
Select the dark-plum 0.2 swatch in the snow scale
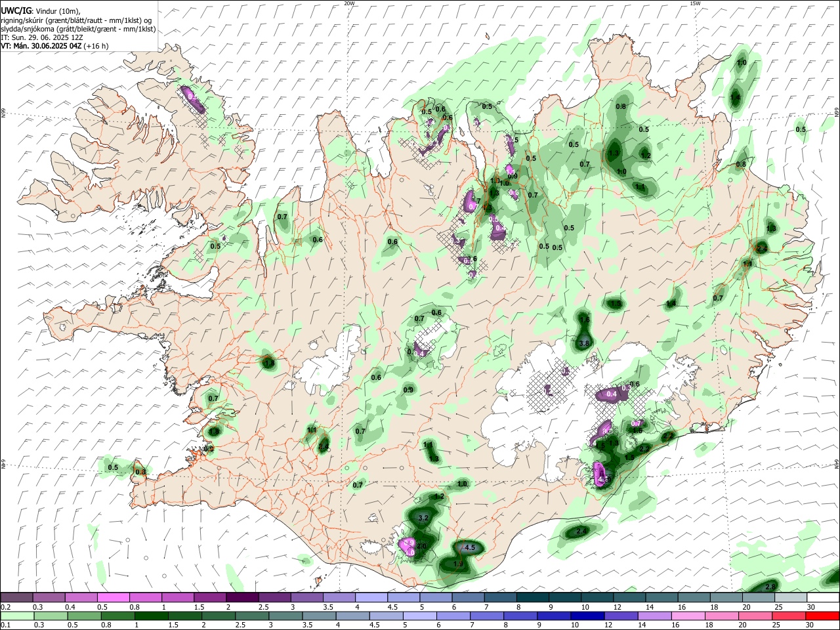click(16, 598)
